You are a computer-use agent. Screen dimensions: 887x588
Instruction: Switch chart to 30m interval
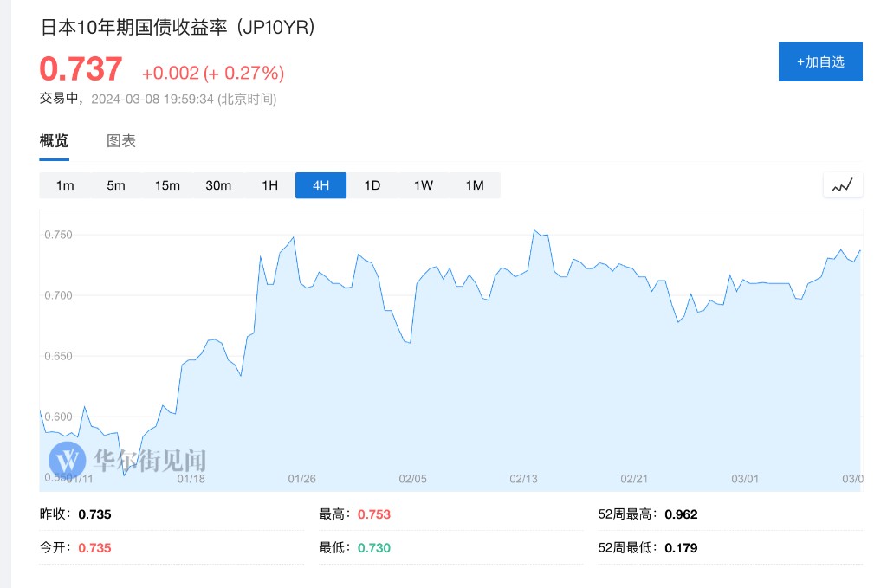218,185
